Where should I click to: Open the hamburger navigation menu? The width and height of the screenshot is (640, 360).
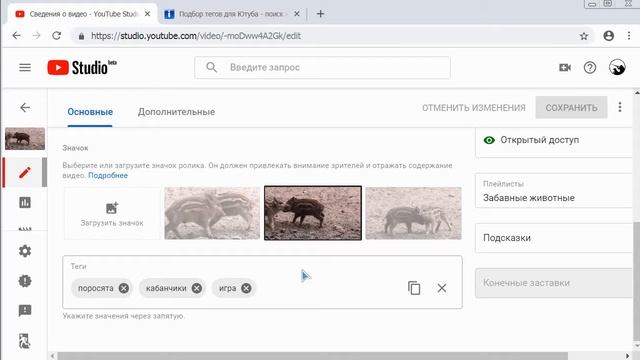25,67
